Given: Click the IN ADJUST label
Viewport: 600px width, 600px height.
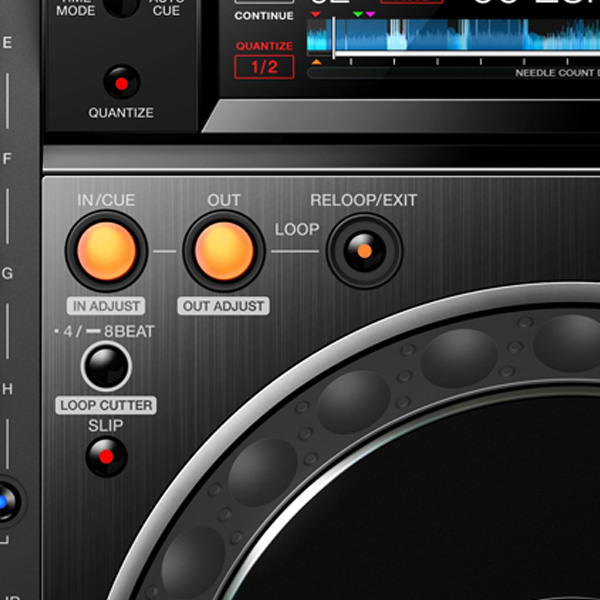Looking at the screenshot, I should pyautogui.click(x=106, y=306).
